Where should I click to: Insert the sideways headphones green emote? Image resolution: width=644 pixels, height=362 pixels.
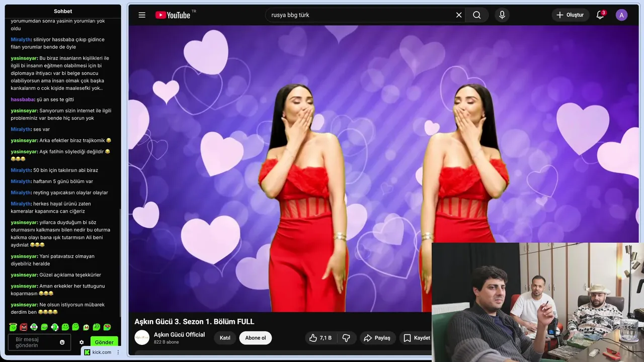point(55,327)
